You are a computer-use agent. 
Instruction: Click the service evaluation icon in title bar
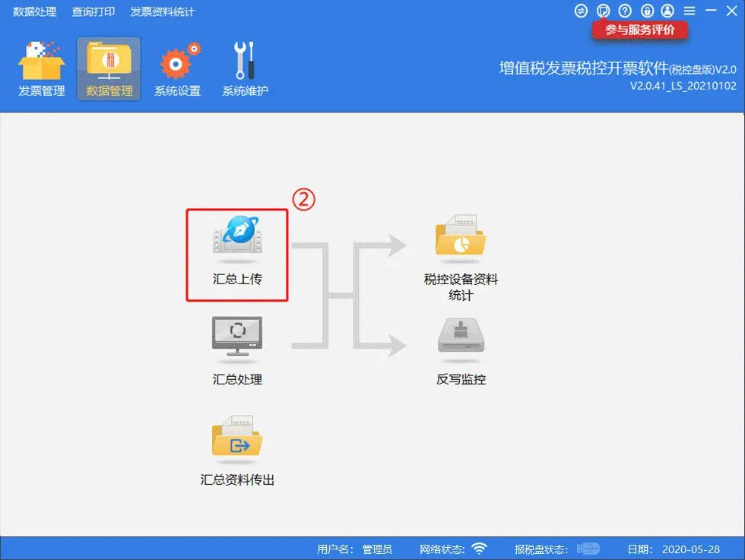coord(603,11)
